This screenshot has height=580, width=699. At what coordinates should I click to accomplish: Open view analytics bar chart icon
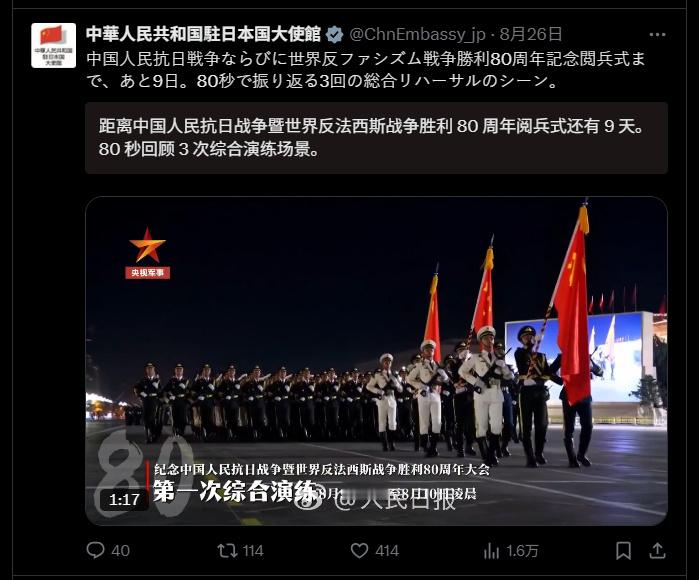[491, 551]
